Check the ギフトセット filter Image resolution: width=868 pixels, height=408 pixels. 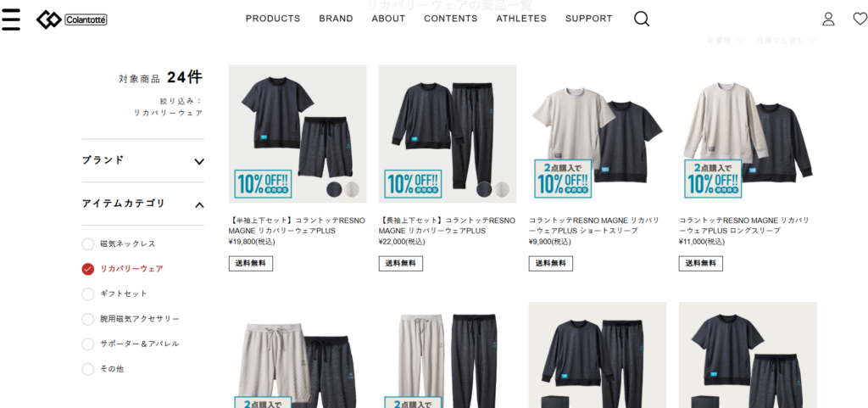tap(88, 294)
